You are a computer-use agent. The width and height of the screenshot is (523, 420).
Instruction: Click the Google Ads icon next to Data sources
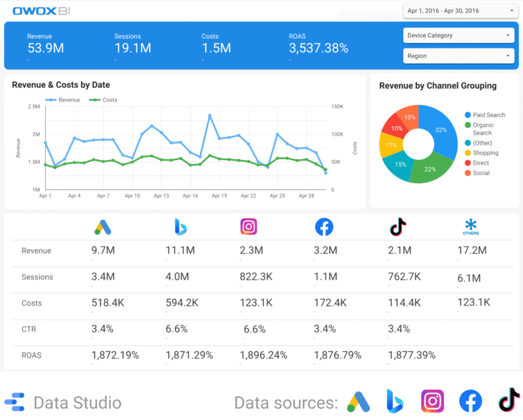coord(358,401)
